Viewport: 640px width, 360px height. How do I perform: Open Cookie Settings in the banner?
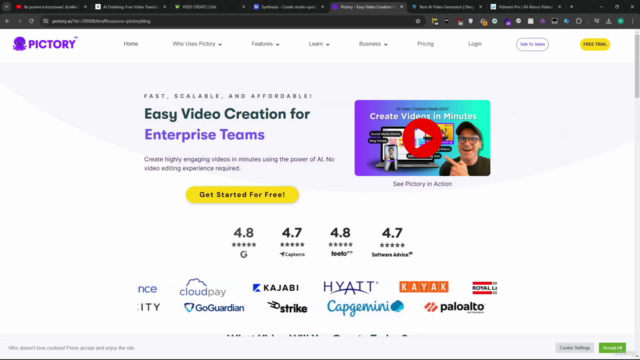point(574,348)
